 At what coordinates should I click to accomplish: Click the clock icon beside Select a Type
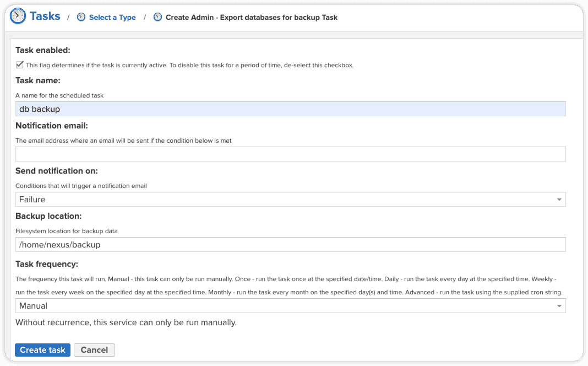click(x=81, y=17)
